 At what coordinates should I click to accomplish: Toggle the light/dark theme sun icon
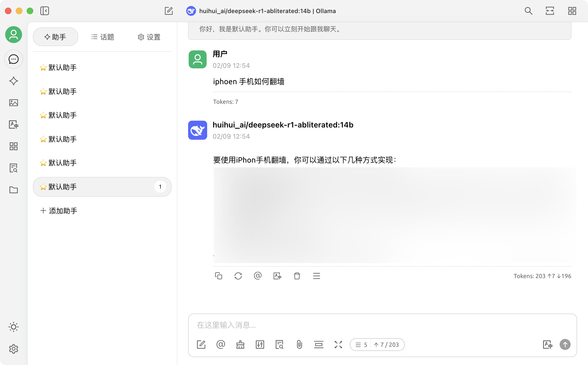[x=14, y=327]
